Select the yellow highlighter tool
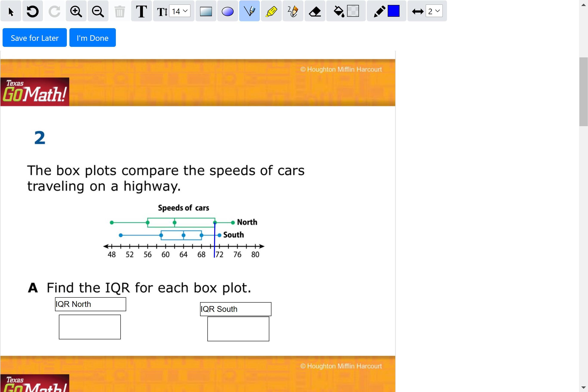 (271, 11)
